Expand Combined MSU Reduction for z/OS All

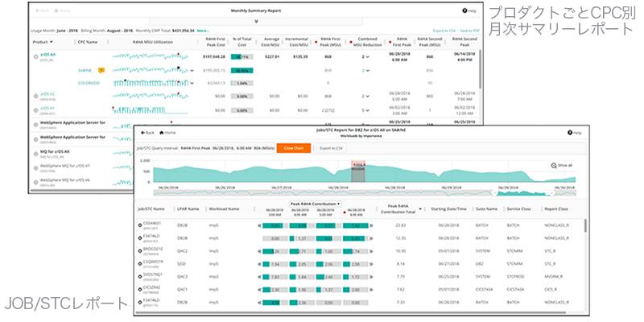[368, 57]
